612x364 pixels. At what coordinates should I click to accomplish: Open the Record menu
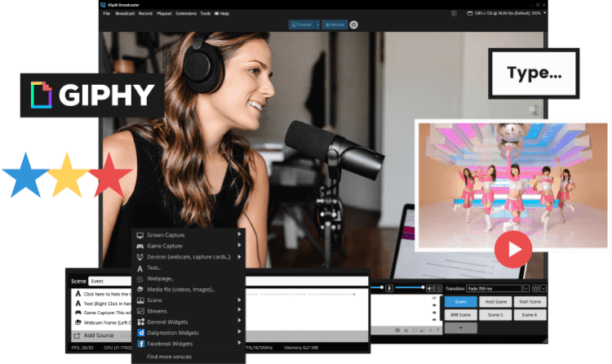(x=145, y=13)
